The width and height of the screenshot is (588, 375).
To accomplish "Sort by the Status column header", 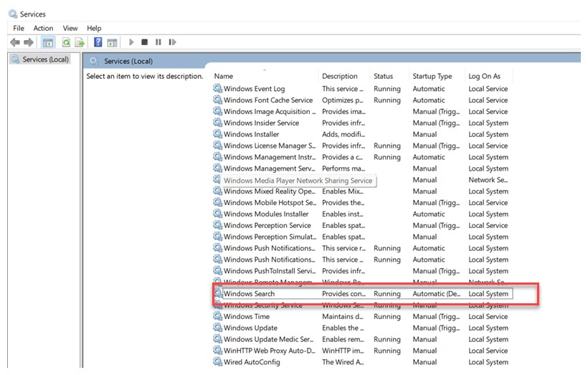I will (383, 76).
